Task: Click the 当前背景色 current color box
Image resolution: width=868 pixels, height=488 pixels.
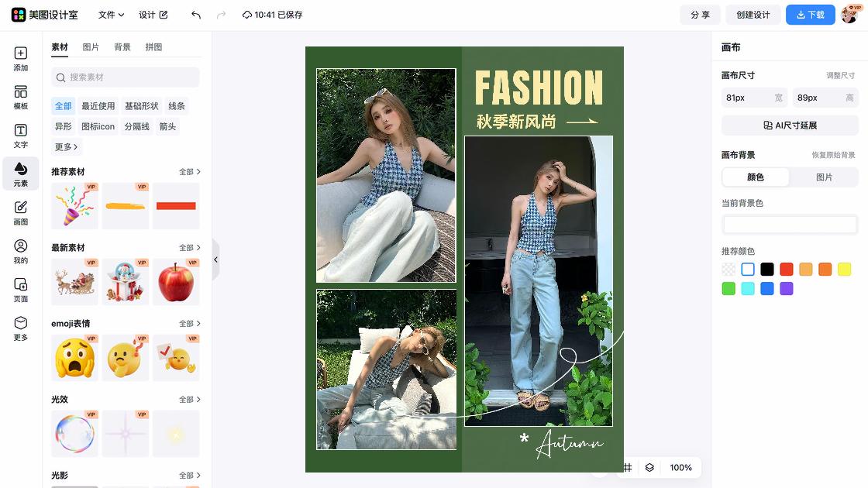Action: 790,224
